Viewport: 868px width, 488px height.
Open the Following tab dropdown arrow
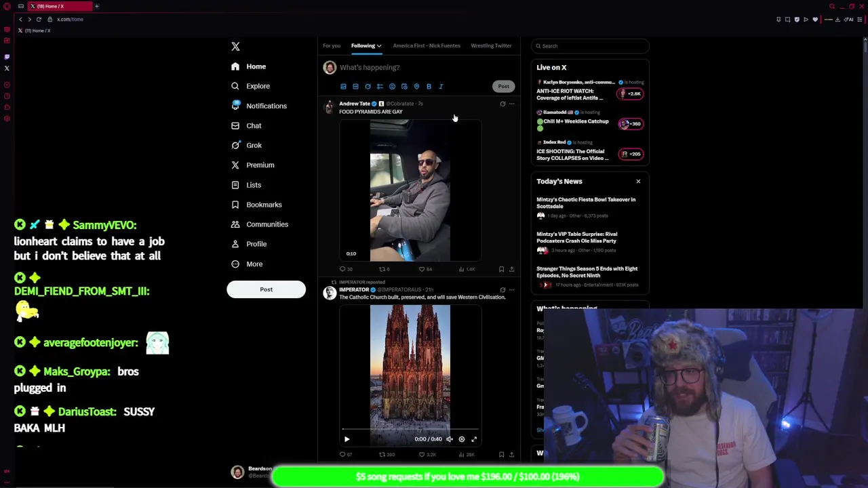pos(379,46)
